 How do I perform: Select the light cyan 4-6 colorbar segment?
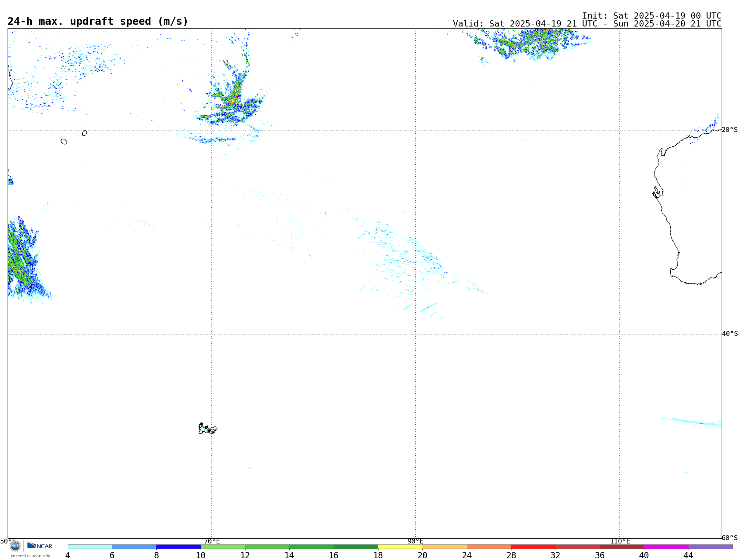coord(90,547)
